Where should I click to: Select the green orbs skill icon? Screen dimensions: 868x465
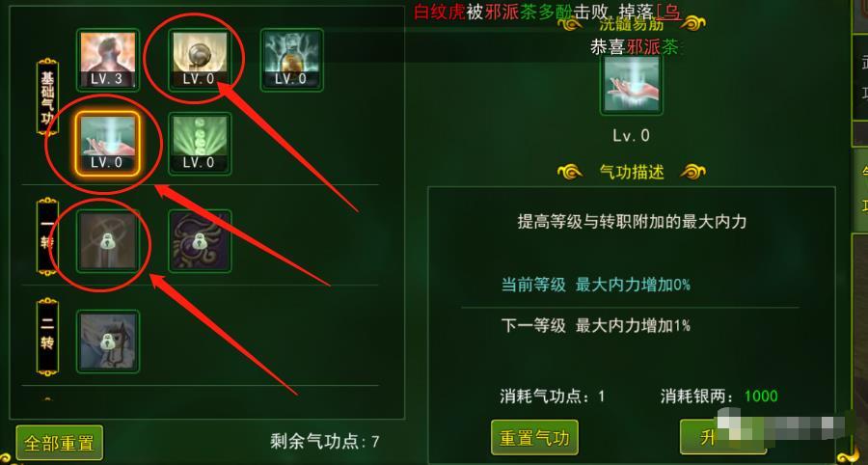point(200,144)
